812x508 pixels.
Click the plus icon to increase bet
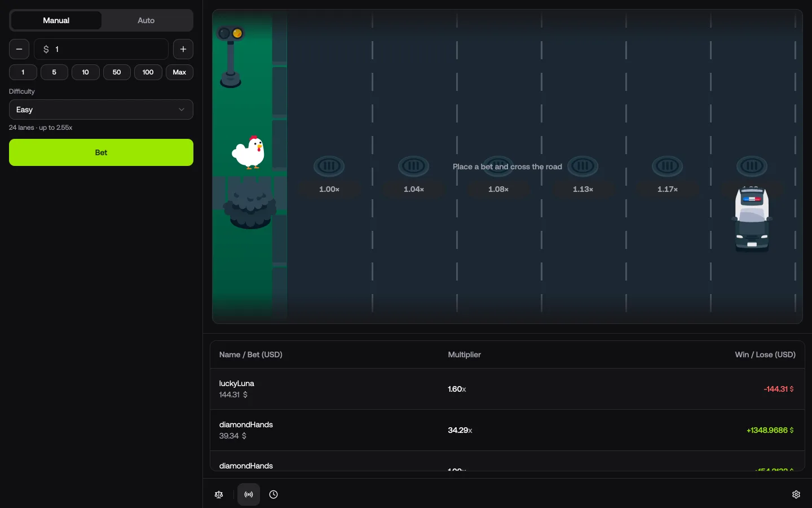183,49
